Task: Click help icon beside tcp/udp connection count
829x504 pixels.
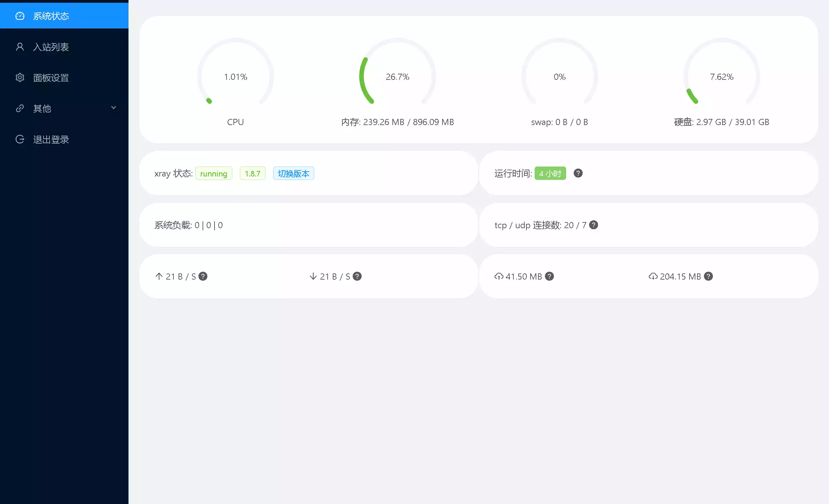Action: [594, 225]
